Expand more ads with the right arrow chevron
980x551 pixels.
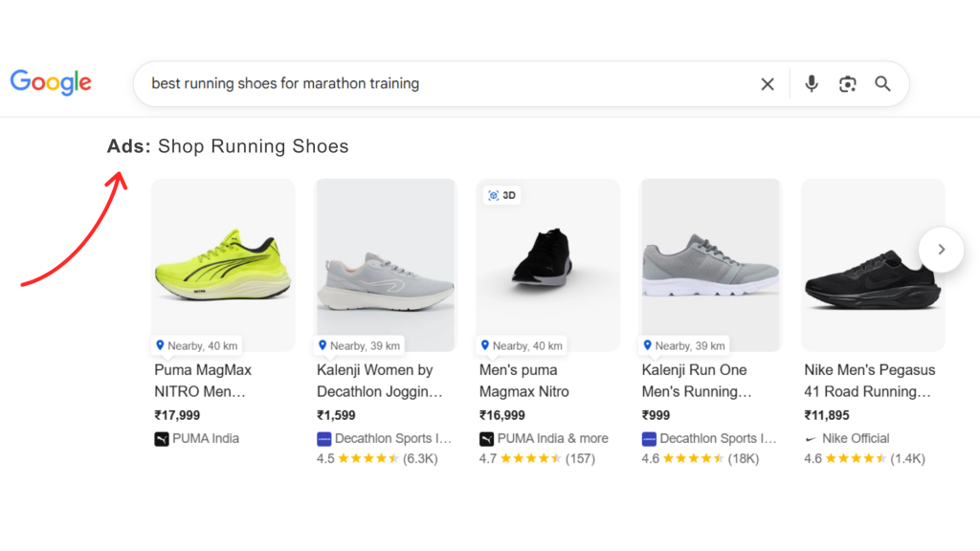point(941,249)
